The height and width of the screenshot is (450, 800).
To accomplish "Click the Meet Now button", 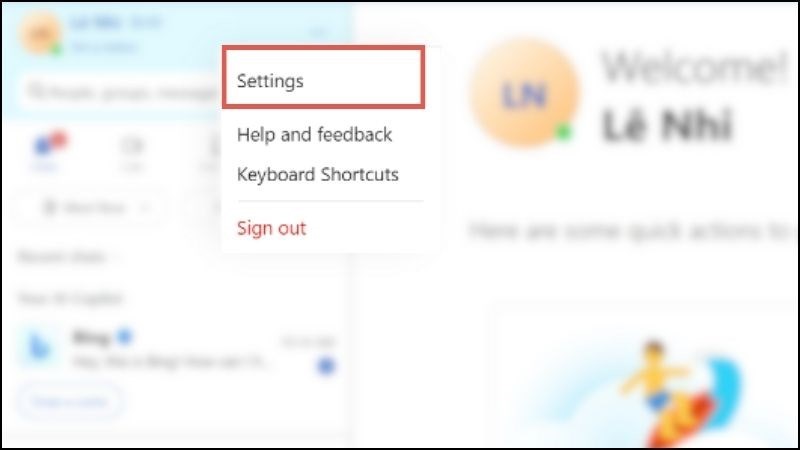I will point(85,208).
